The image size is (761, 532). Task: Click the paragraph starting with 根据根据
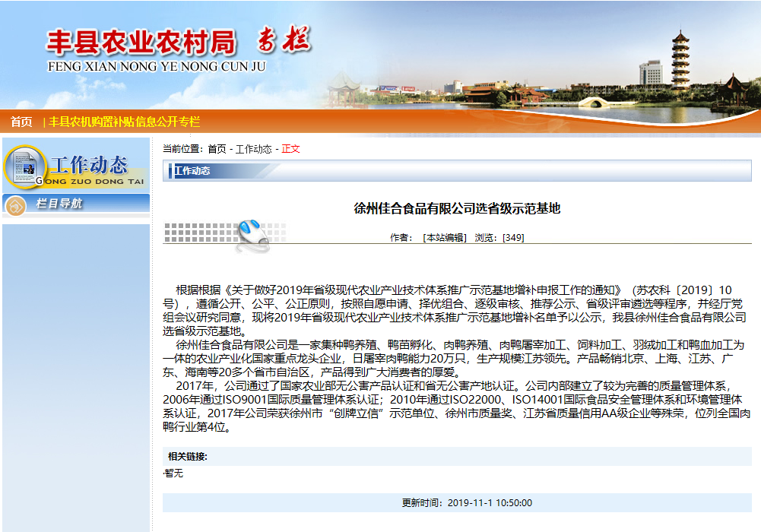454,310
